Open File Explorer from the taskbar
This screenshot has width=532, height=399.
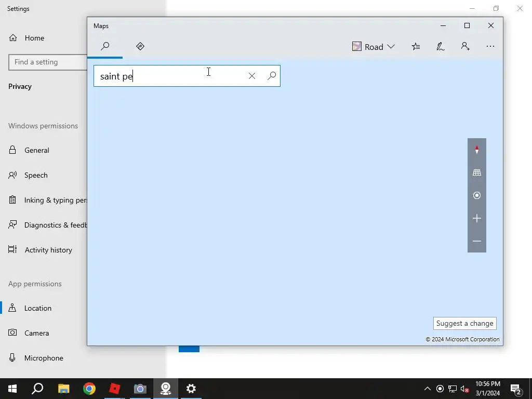point(63,389)
